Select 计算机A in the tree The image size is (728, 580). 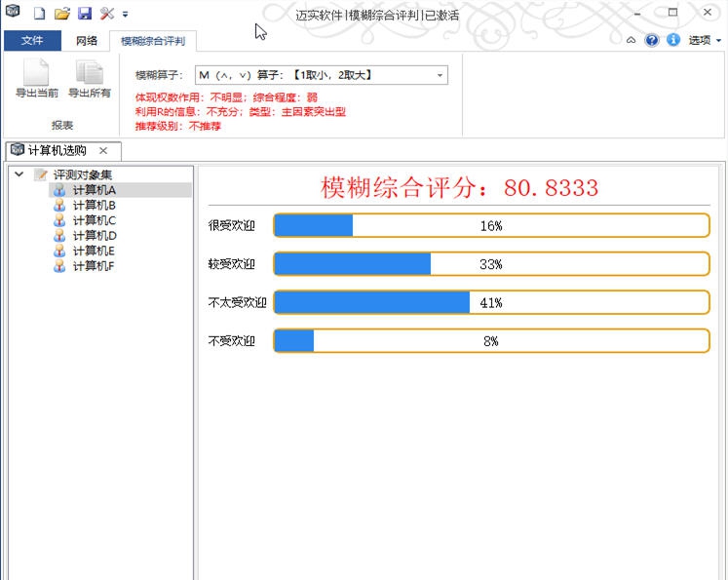pyautogui.click(x=94, y=190)
